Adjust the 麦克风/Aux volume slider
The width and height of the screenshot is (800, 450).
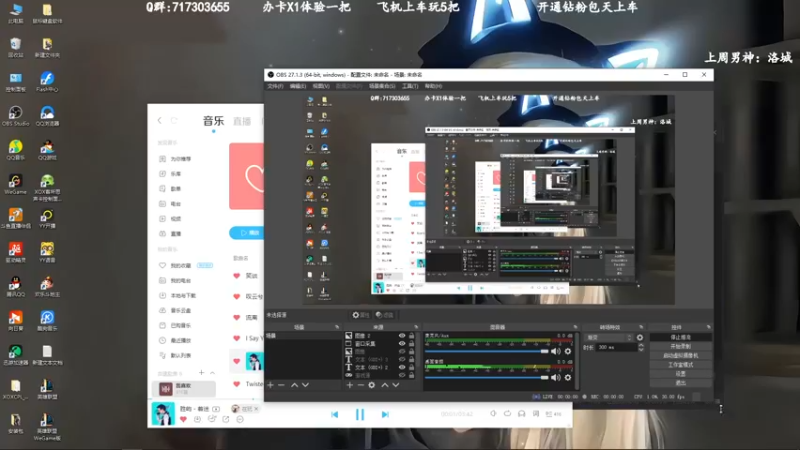(486, 352)
